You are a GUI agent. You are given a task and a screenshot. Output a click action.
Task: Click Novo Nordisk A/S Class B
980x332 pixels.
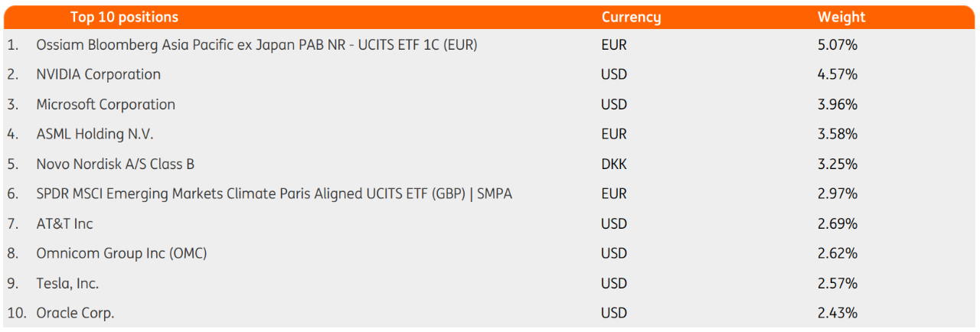tap(121, 164)
